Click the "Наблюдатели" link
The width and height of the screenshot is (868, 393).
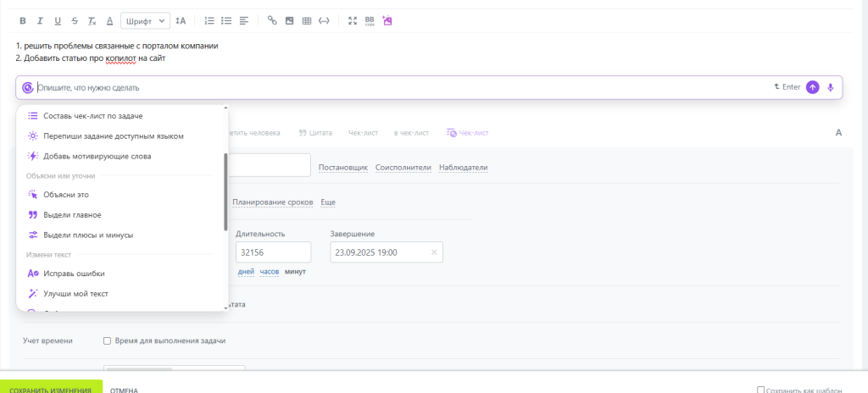point(463,168)
